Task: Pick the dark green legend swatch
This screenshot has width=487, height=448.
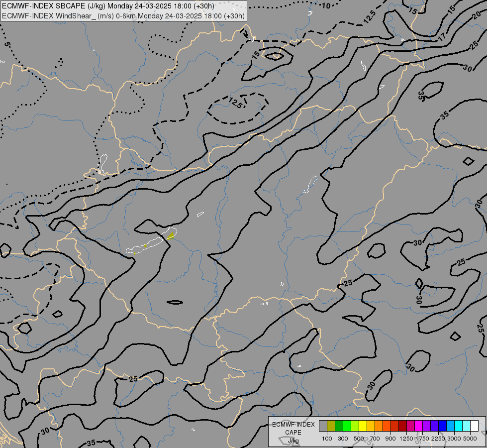Action: pos(339,426)
